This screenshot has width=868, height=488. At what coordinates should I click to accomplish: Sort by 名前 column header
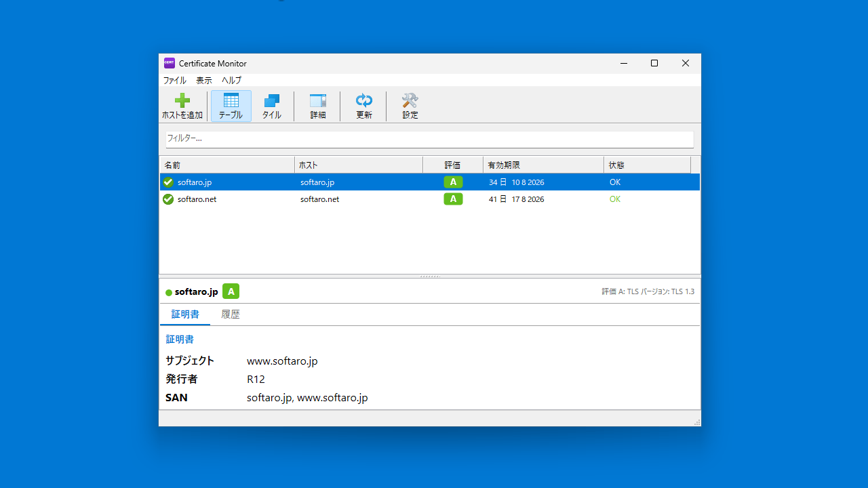coord(227,165)
